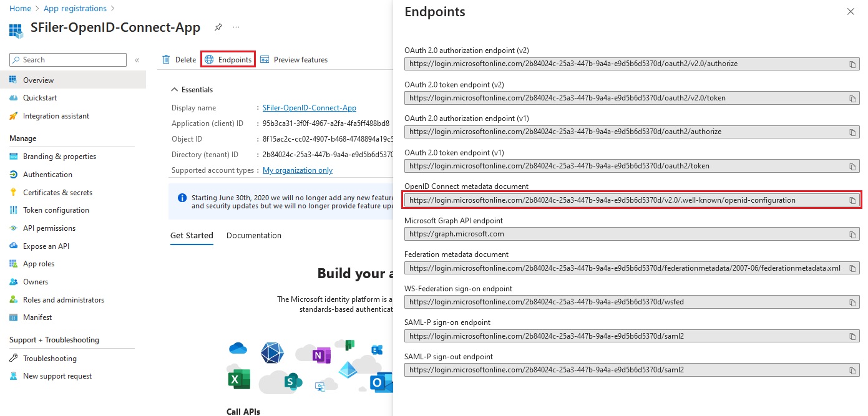Open the more options ellipsis beside app title
This screenshot has width=868, height=416.
236,27
